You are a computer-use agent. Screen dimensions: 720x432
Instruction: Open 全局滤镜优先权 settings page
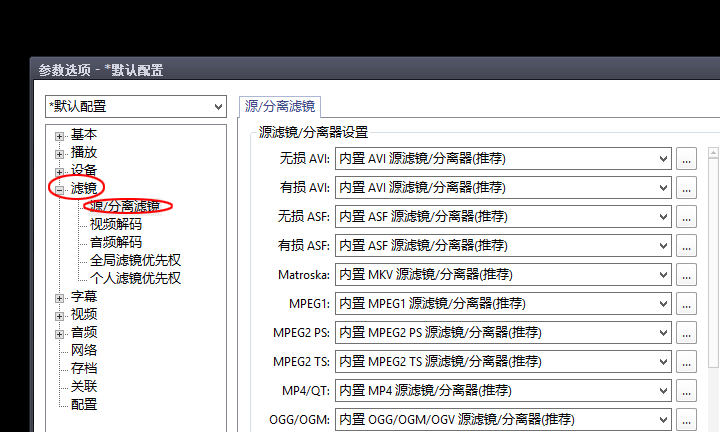click(135, 260)
